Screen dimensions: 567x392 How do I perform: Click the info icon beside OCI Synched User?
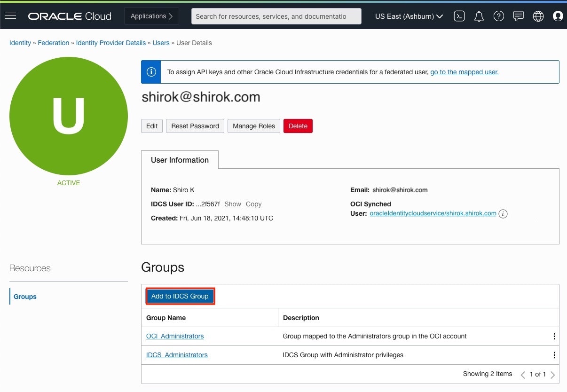pos(503,214)
